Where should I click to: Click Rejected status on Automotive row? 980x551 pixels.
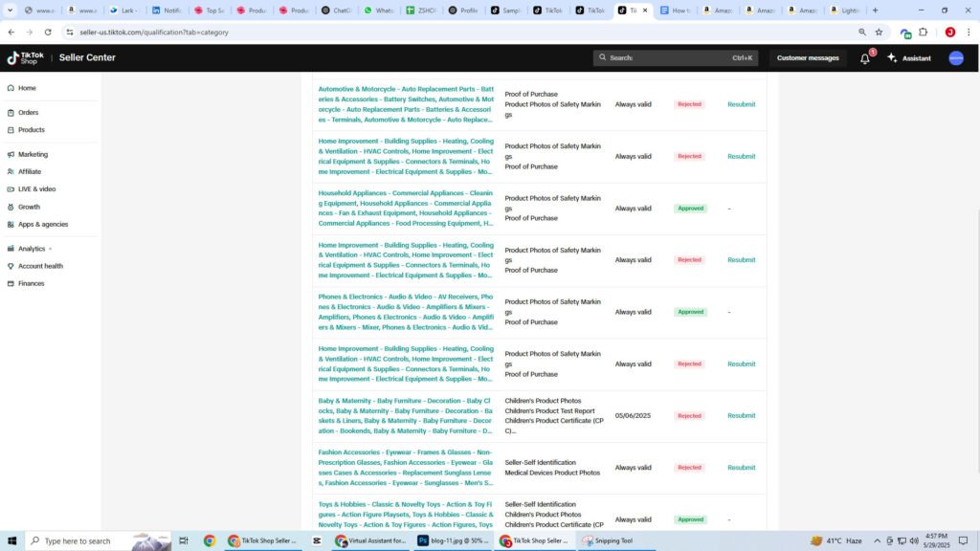click(x=689, y=104)
